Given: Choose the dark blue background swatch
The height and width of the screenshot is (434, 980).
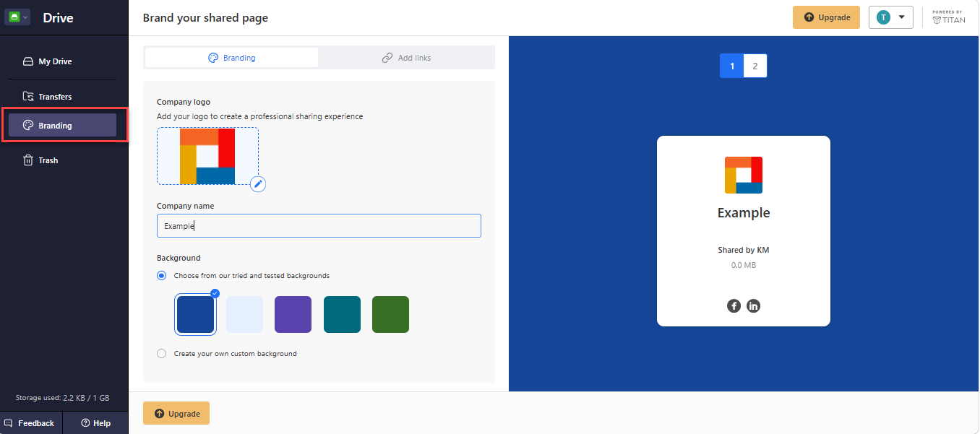Looking at the screenshot, I should [x=196, y=315].
